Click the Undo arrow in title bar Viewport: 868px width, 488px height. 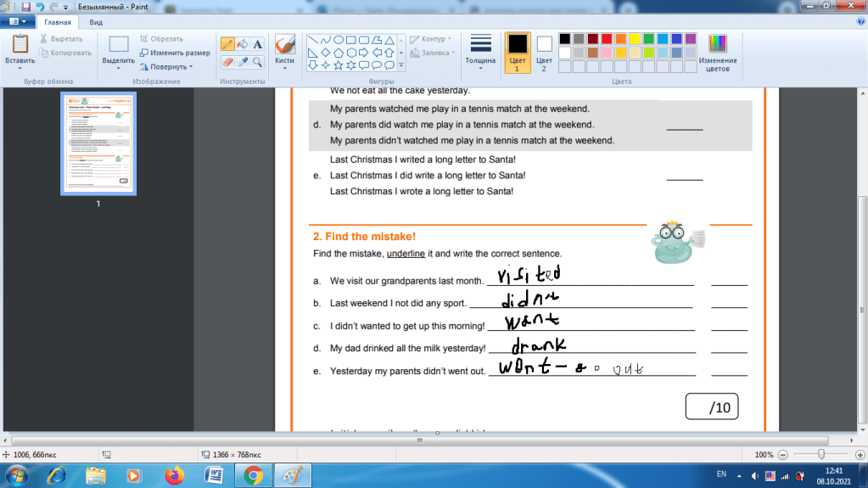pyautogui.click(x=40, y=6)
